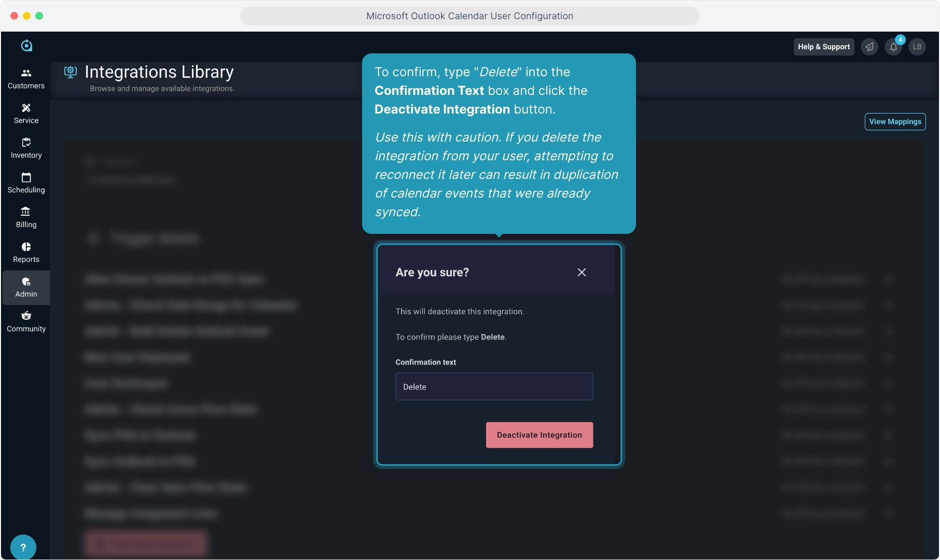Select the Admin sidebar item
The height and width of the screenshot is (560, 940).
pyautogui.click(x=26, y=287)
